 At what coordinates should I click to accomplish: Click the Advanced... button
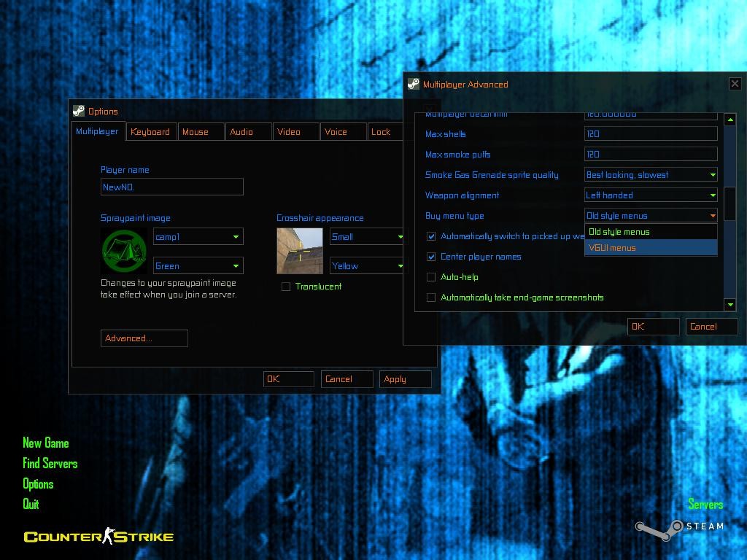[x=144, y=338]
